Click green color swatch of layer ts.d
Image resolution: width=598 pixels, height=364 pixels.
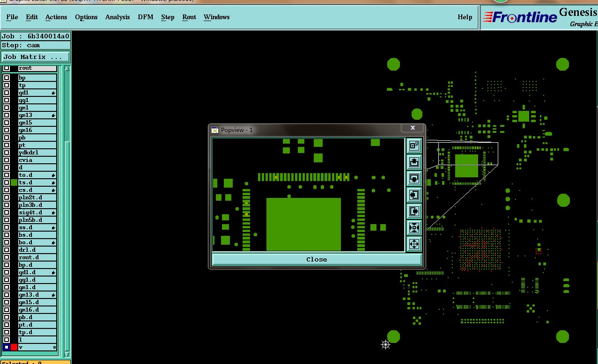pos(14,182)
